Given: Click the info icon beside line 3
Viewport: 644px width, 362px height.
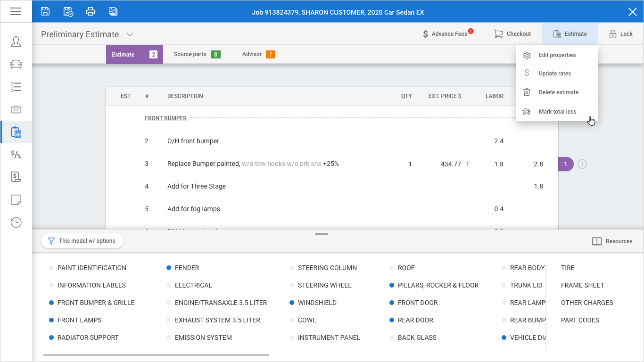Looking at the screenshot, I should (582, 164).
